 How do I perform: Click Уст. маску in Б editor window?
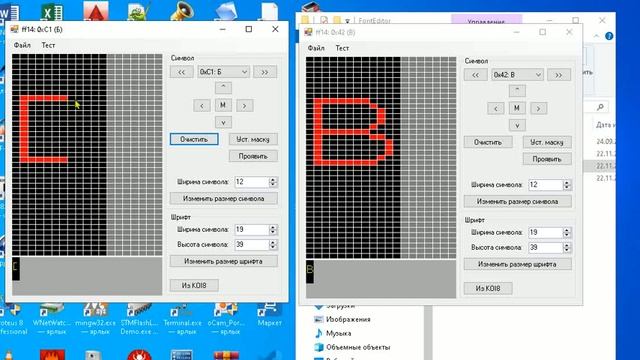pos(253,139)
